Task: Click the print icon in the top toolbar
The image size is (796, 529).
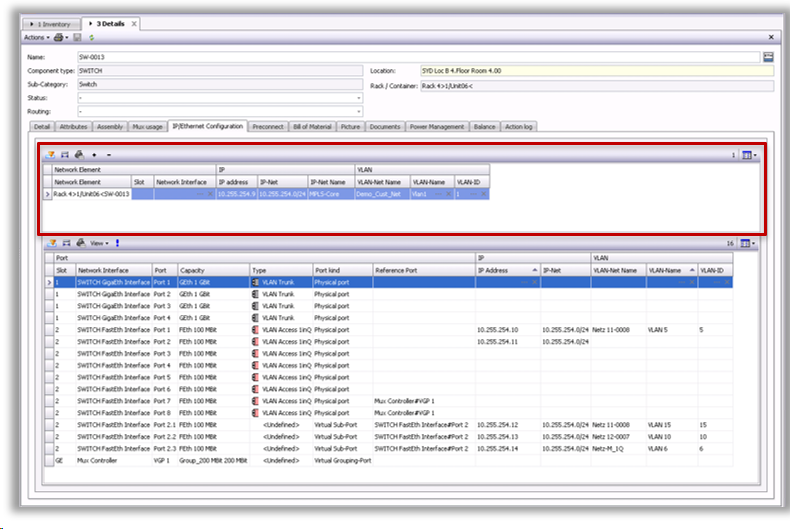Action: [x=58, y=38]
